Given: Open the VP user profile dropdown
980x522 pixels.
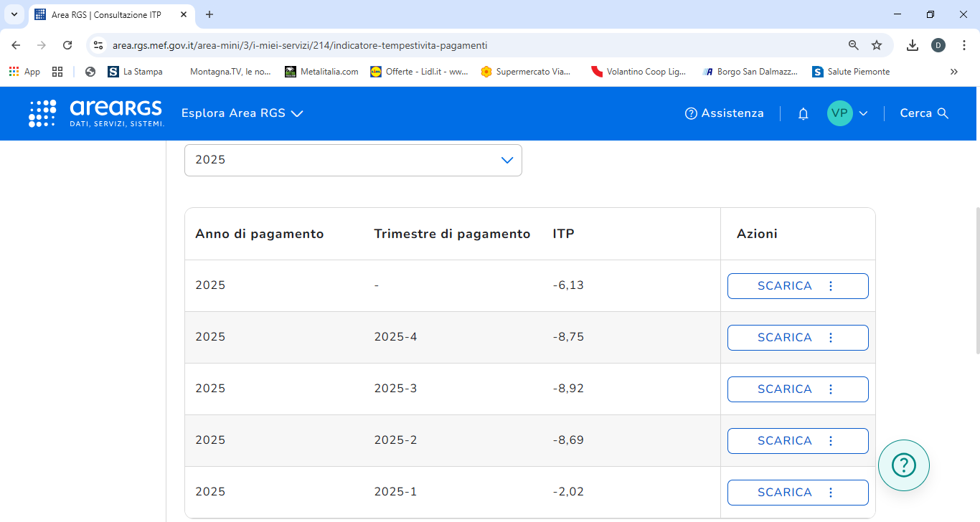Looking at the screenshot, I should (x=847, y=113).
